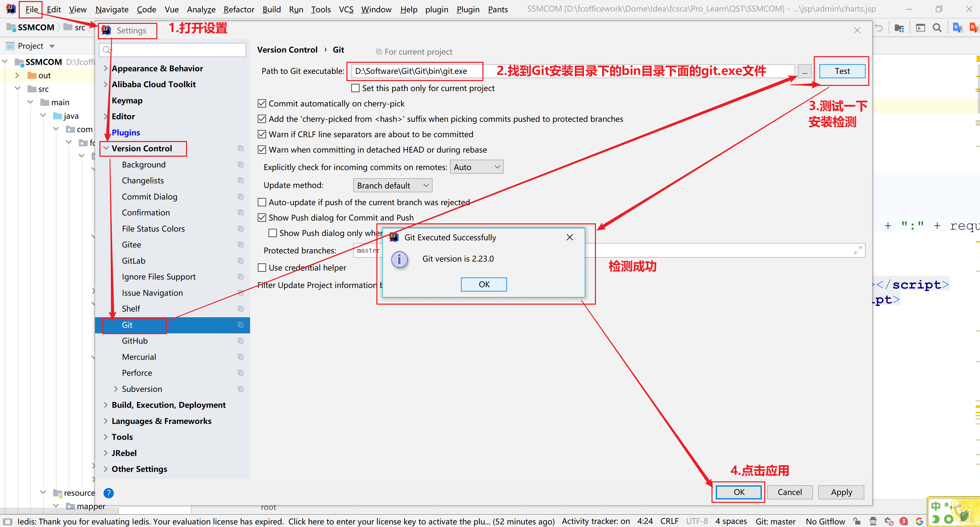Click the help question mark icon

pyautogui.click(x=108, y=493)
